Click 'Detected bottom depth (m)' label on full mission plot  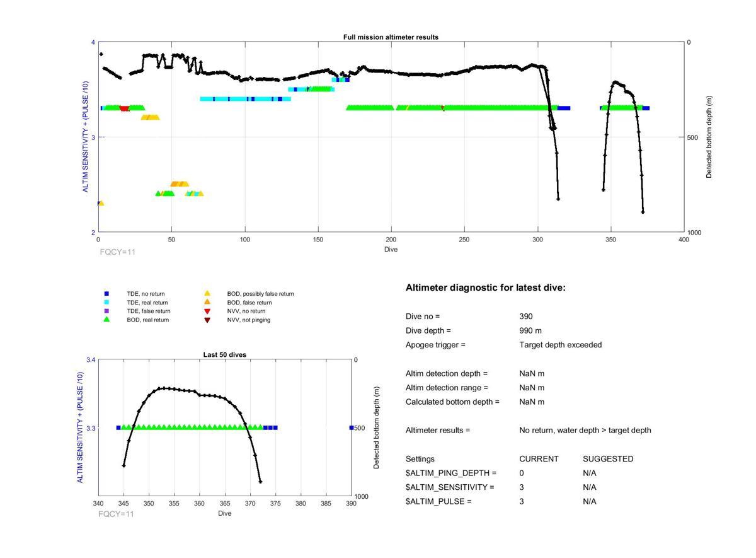point(709,137)
